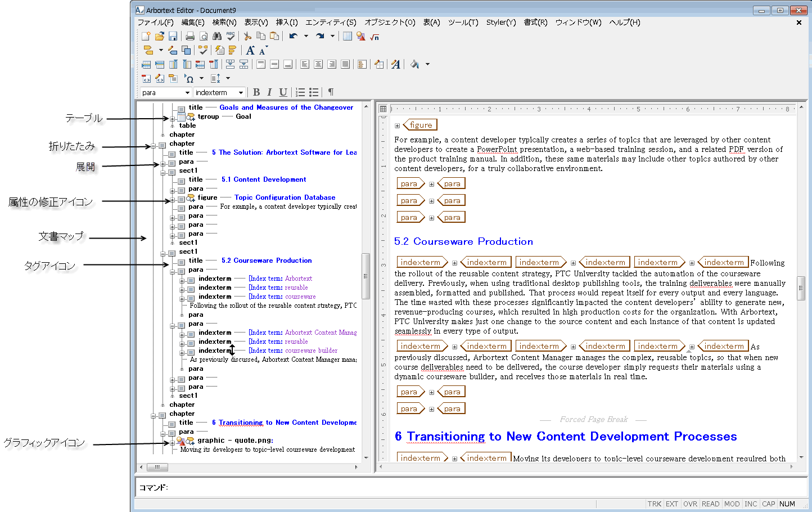Open the ヘルプ(H) menu
812x512 pixels.
(x=625, y=23)
